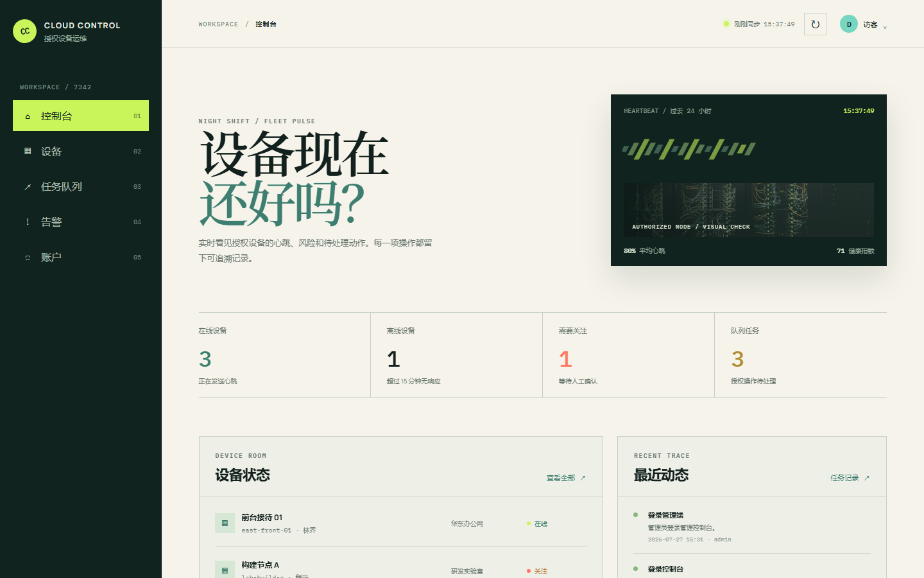This screenshot has width=924, height=578.
Task: Click the 需要关注 count of 1
Action: pyautogui.click(x=565, y=358)
